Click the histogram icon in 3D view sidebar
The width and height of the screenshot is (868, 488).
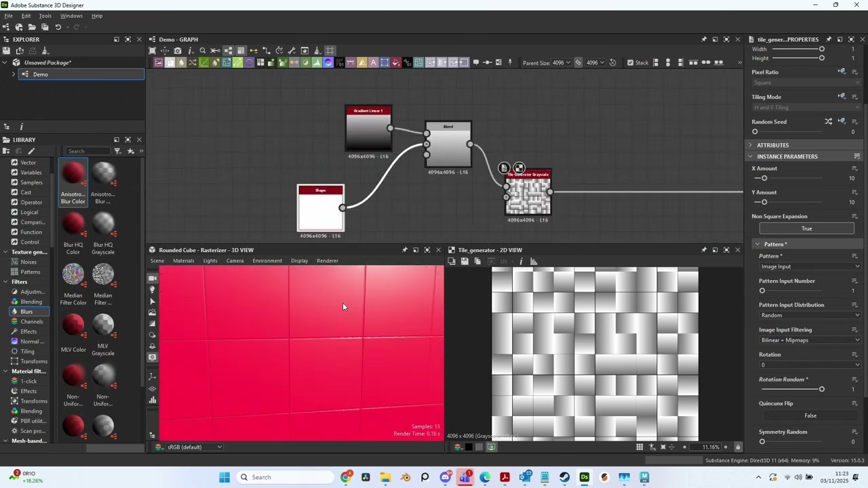pos(153,400)
